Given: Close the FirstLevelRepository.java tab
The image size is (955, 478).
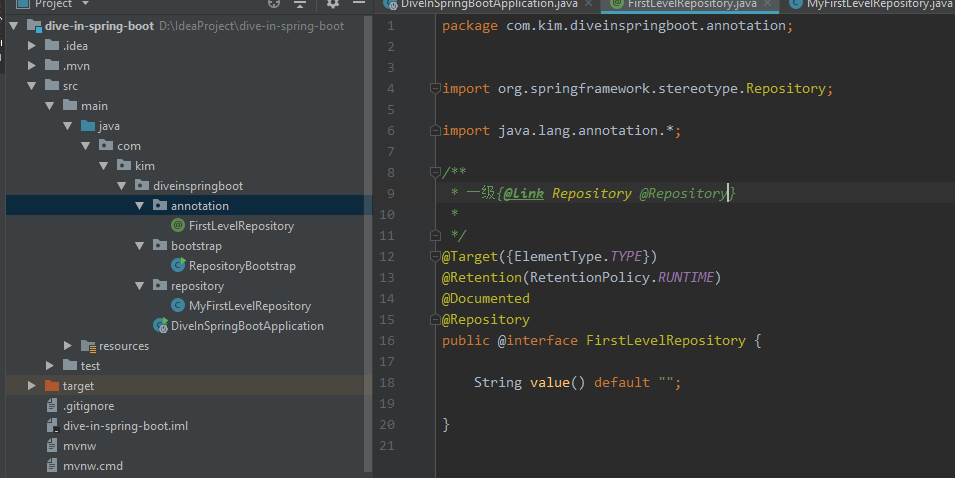Looking at the screenshot, I should click(x=765, y=5).
